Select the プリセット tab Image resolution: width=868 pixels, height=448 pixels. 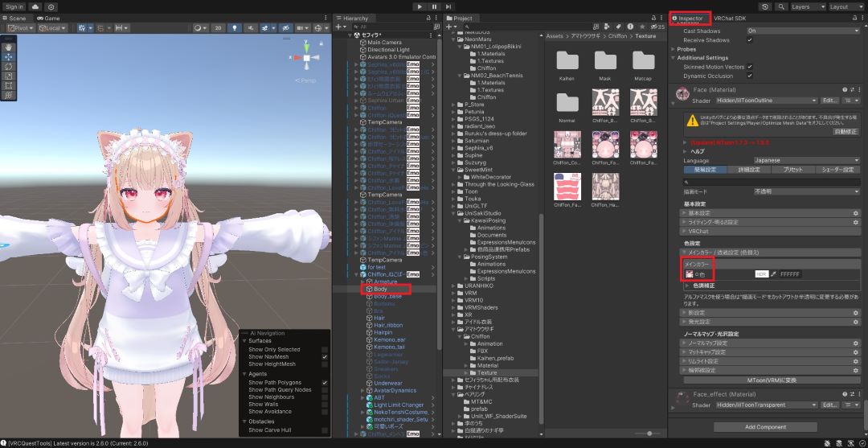794,170
